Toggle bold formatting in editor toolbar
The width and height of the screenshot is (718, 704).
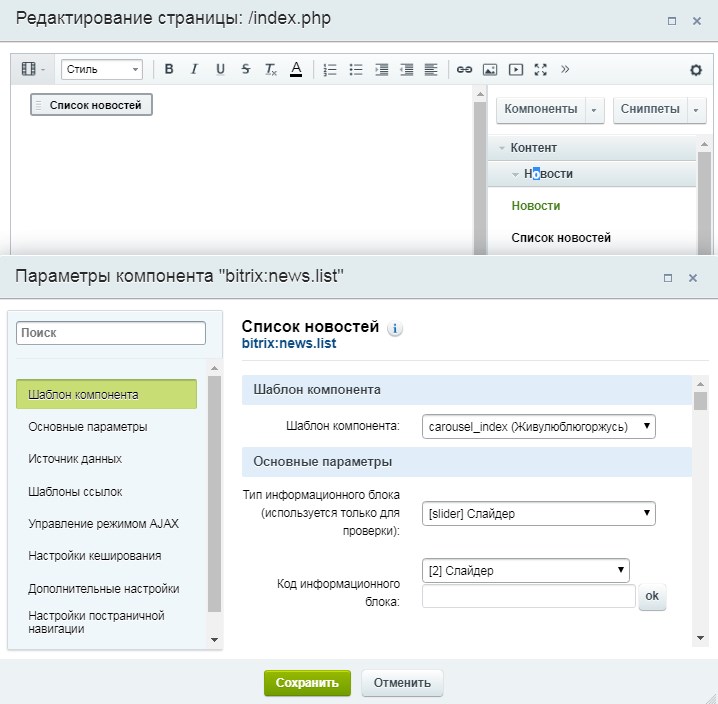(169, 69)
